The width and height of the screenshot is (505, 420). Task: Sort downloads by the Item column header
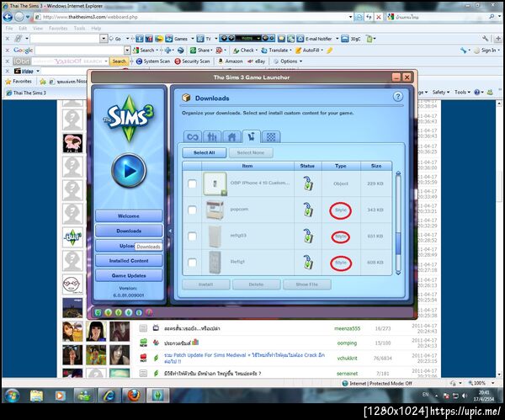[247, 166]
